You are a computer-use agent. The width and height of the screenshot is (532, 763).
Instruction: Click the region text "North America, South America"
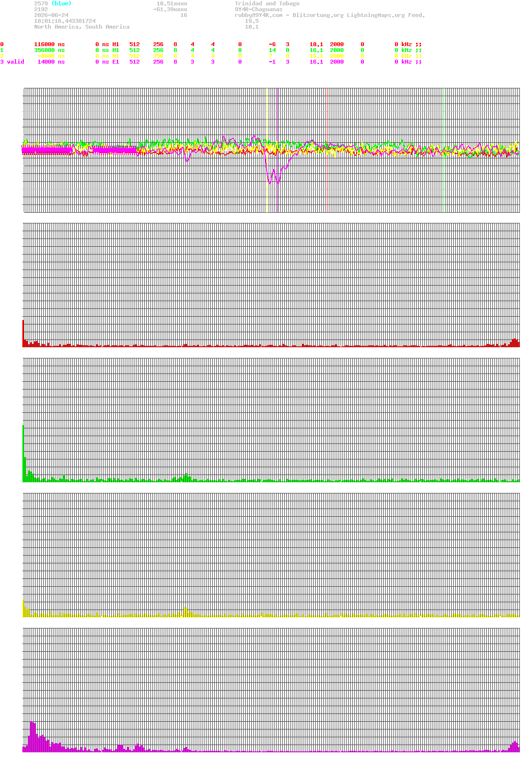pos(82,27)
